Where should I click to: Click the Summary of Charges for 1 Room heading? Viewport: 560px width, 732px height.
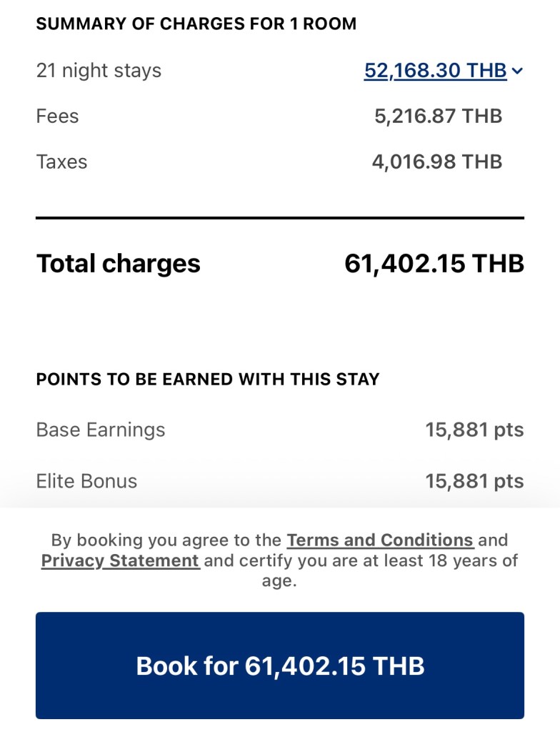tap(196, 24)
